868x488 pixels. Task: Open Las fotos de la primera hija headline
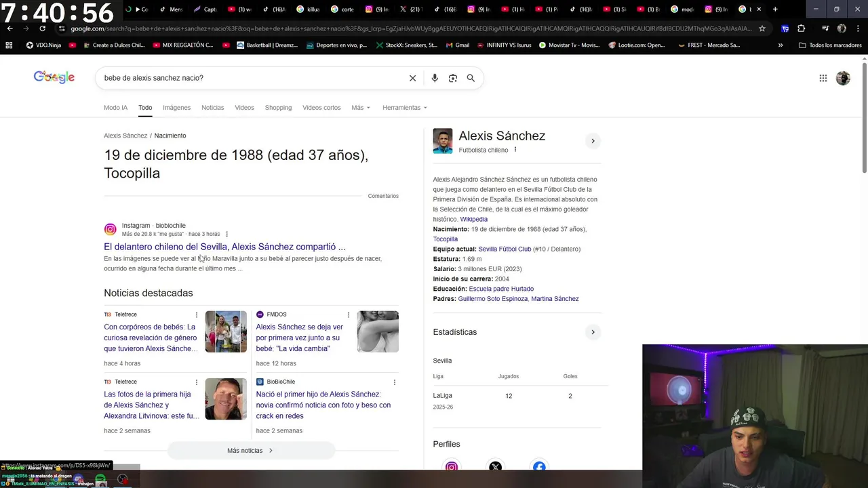(x=151, y=405)
